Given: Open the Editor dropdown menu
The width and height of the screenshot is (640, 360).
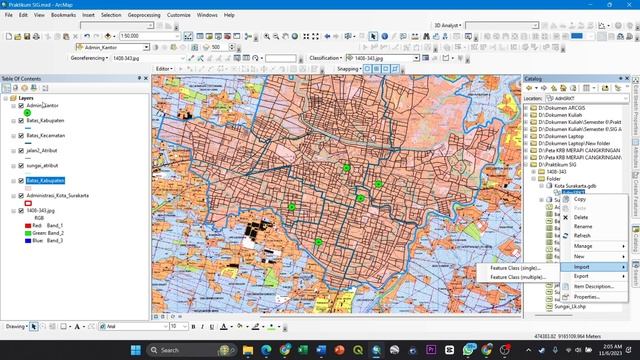Looking at the screenshot, I should [x=164, y=69].
